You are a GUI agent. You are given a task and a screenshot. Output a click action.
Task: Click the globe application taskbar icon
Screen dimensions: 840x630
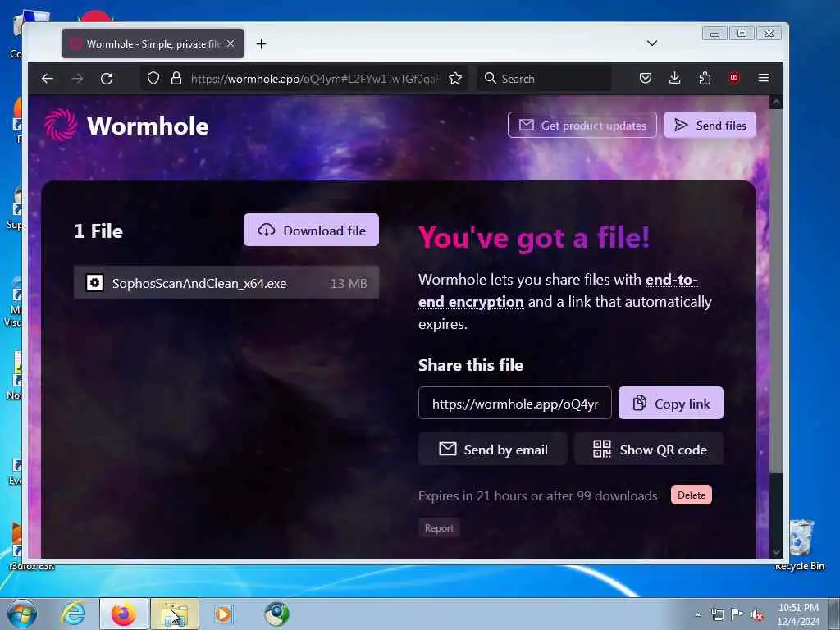point(276,614)
